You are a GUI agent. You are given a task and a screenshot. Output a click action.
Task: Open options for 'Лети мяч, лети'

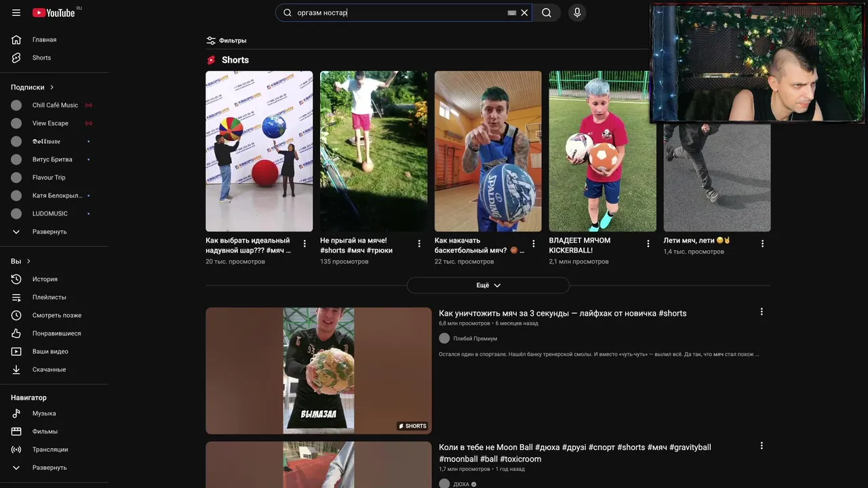pos(762,243)
